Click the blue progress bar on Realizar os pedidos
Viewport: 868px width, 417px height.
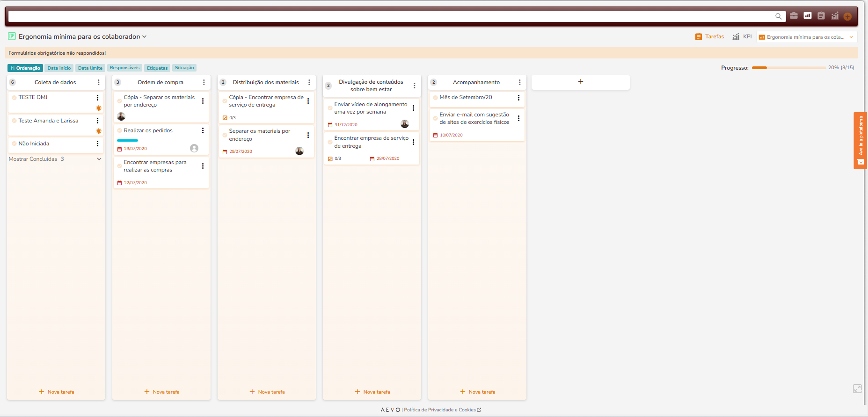(127, 140)
